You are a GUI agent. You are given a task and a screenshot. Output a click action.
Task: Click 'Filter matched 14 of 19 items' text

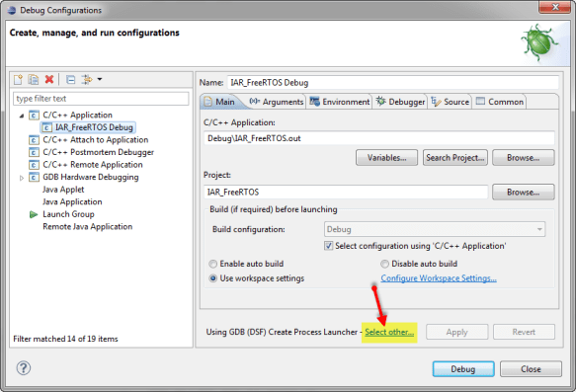click(65, 339)
